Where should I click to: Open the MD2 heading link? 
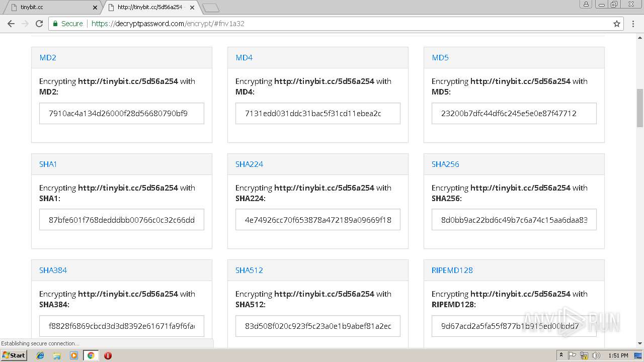pos(48,58)
